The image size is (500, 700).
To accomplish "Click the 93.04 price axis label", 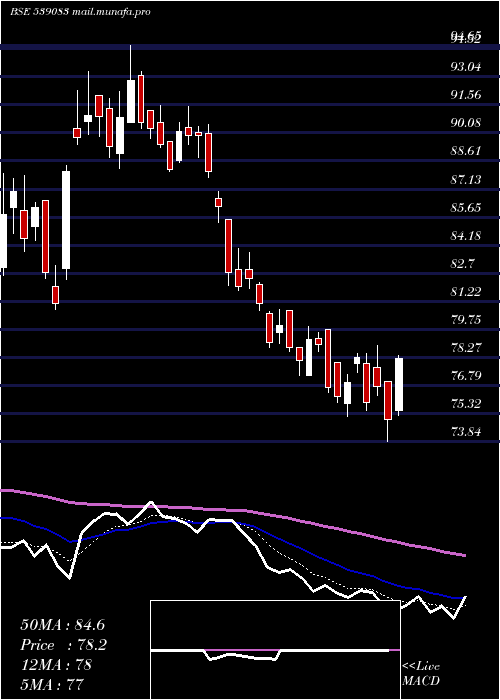I will point(466,67).
